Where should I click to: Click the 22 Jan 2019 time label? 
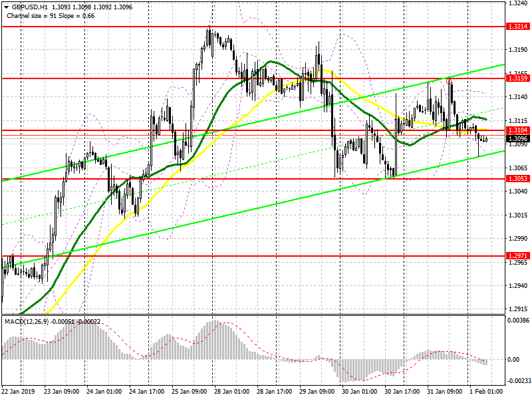(19, 391)
